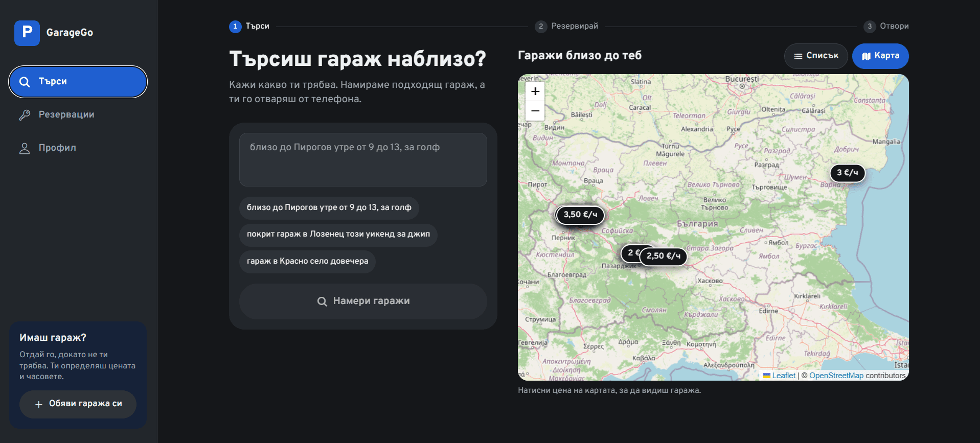980x443 pixels.
Task: Click the person icon beside Профил
Action: [x=25, y=148]
